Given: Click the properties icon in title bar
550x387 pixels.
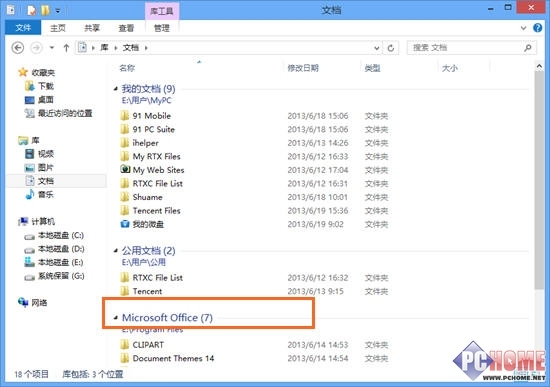Looking at the screenshot, I should (31, 11).
